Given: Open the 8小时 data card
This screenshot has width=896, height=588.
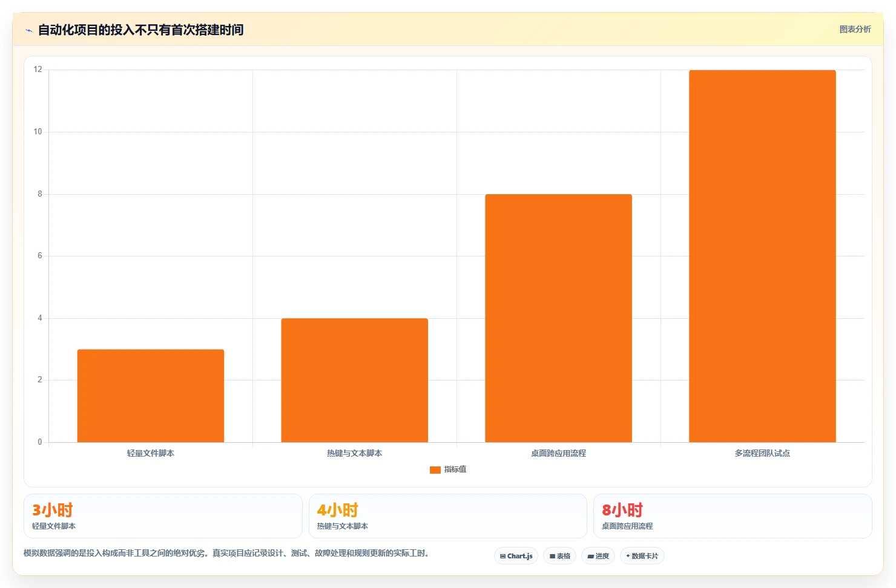Looking at the screenshot, I should (733, 516).
